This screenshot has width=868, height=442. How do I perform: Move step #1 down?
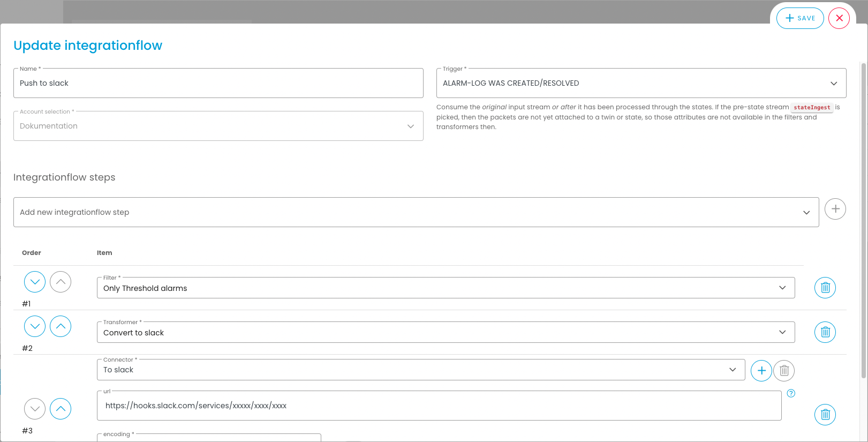35,282
